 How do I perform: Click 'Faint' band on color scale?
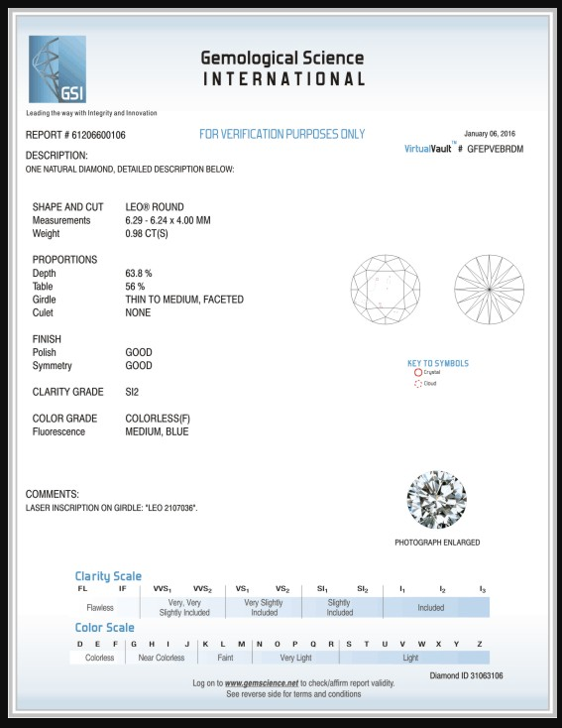225,658
